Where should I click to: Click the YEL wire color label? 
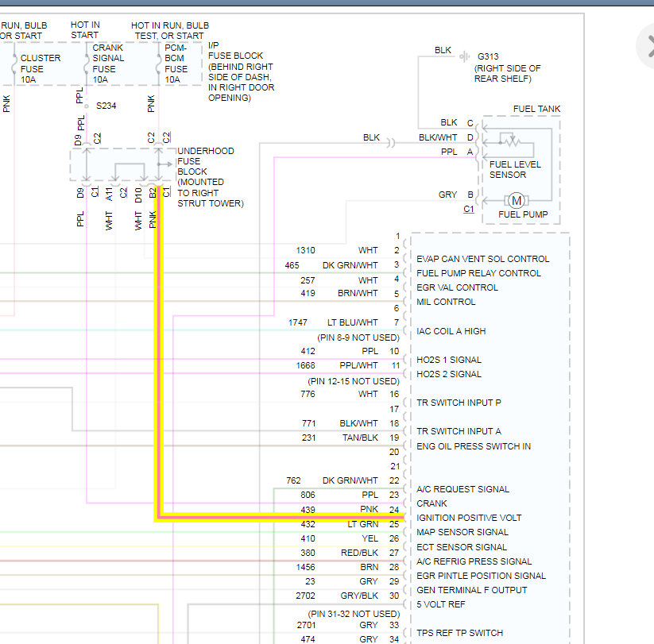point(370,538)
